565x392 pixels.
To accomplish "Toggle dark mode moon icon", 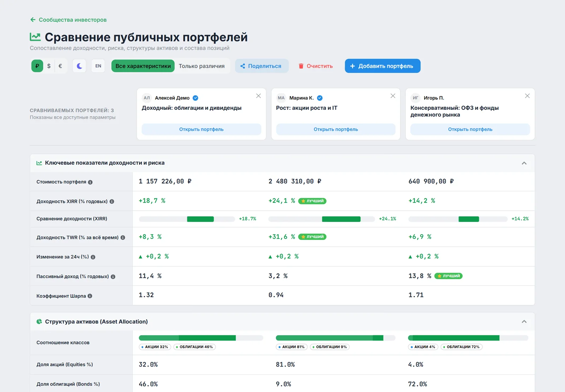I will (x=79, y=66).
